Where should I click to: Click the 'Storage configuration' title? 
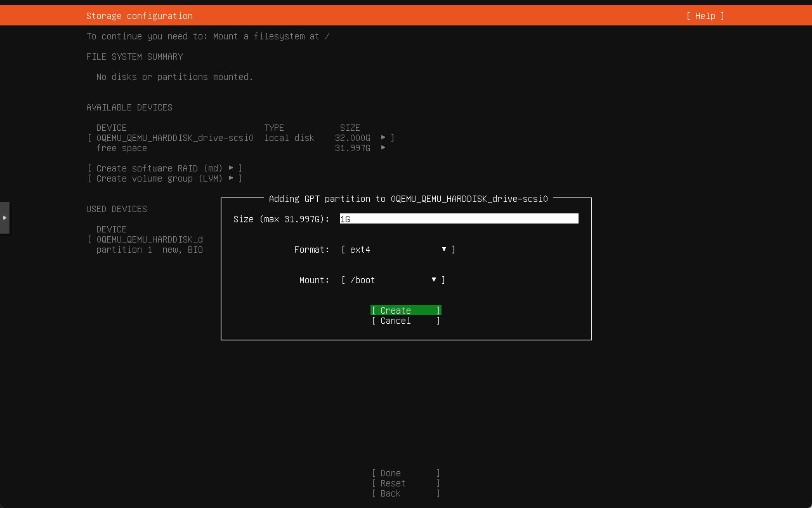point(140,16)
